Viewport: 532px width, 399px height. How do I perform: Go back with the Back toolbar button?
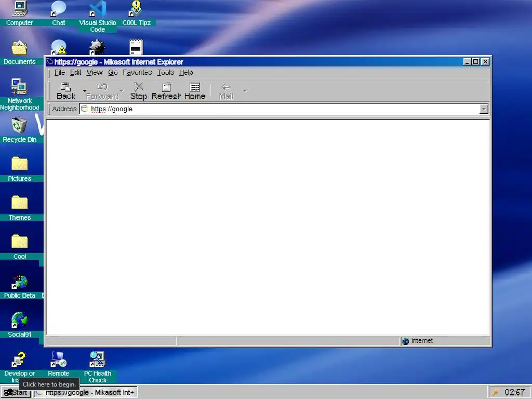click(66, 91)
